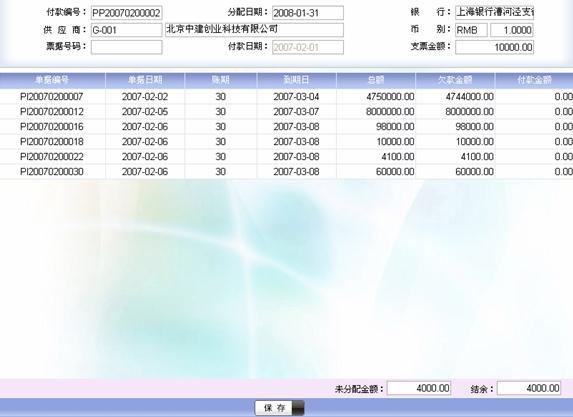Click 付款金额 cell of row PI20070200030
The height and width of the screenshot is (417, 573).
(534, 171)
